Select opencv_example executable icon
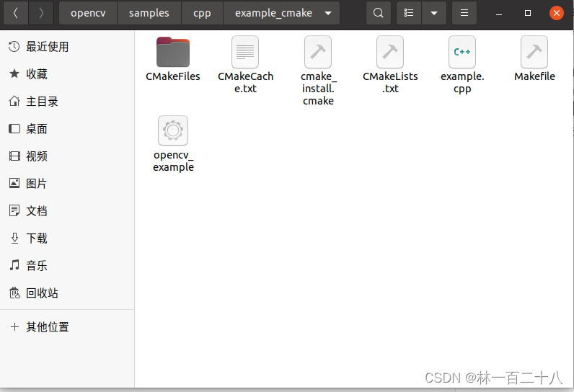The image size is (574, 392). click(x=173, y=130)
